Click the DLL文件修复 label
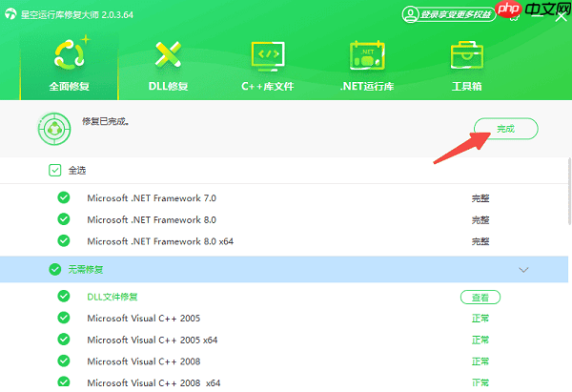This screenshot has height=392, width=572. click(112, 297)
